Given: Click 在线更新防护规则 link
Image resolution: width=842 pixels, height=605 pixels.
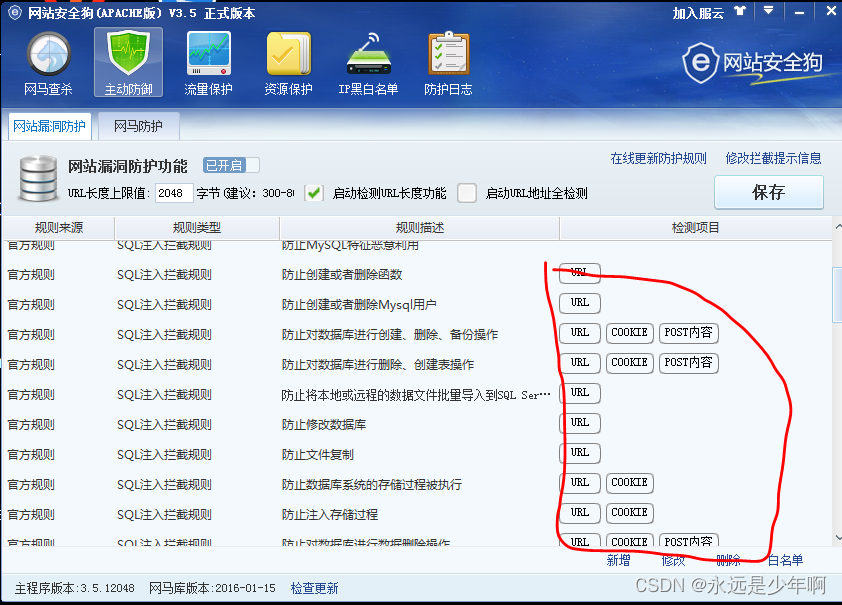Looking at the screenshot, I should pos(658,158).
